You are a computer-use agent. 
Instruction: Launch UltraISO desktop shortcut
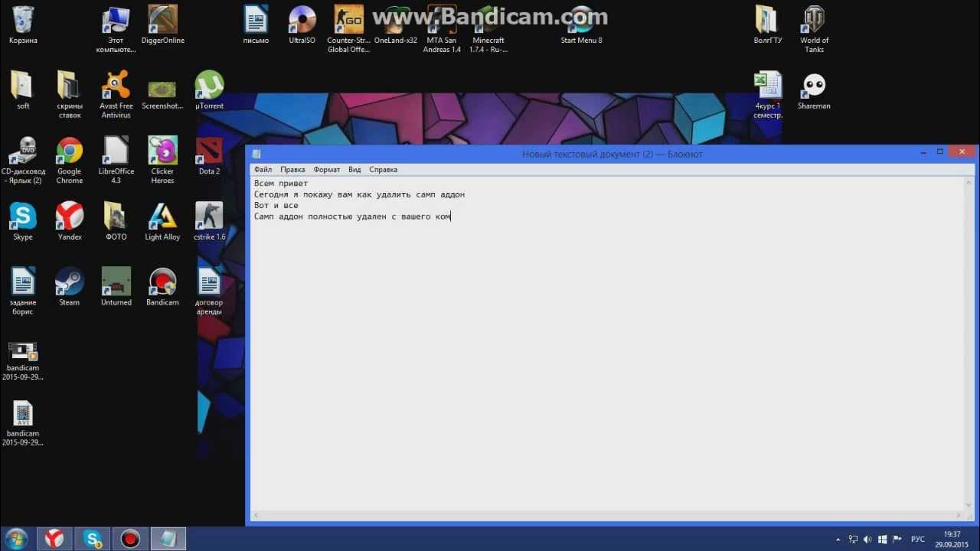[302, 24]
